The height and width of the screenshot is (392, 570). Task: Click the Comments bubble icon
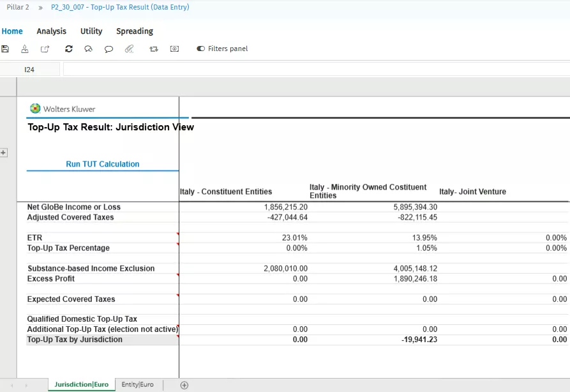[109, 49]
